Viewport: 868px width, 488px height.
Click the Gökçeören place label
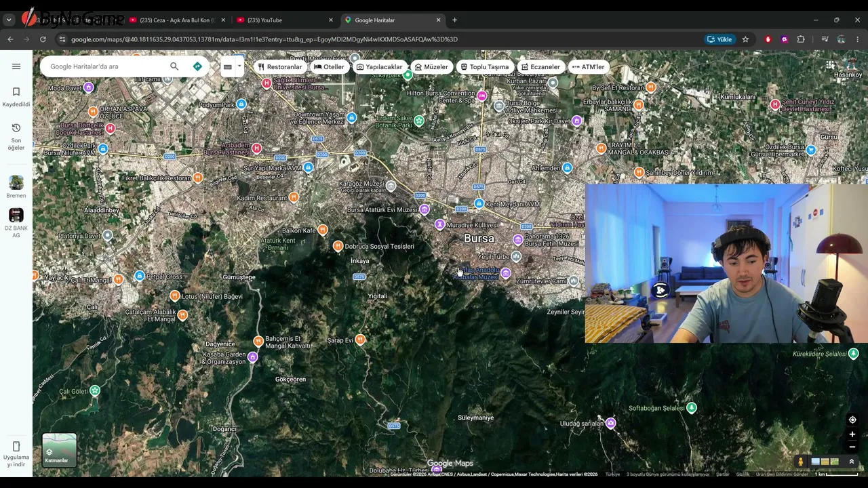point(290,380)
